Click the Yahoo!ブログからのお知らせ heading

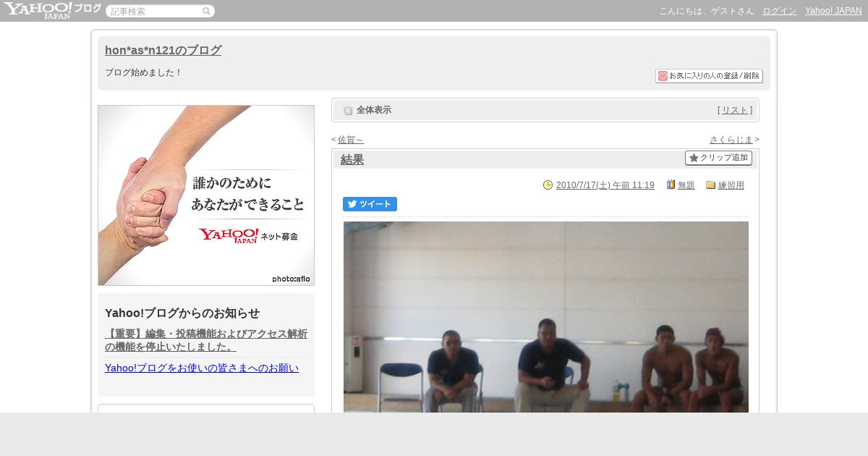[182, 313]
